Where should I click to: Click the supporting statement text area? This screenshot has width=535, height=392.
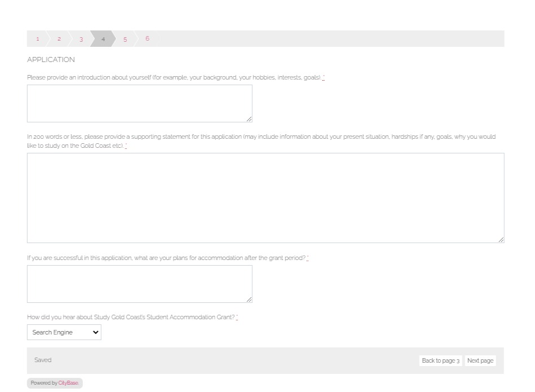click(266, 198)
